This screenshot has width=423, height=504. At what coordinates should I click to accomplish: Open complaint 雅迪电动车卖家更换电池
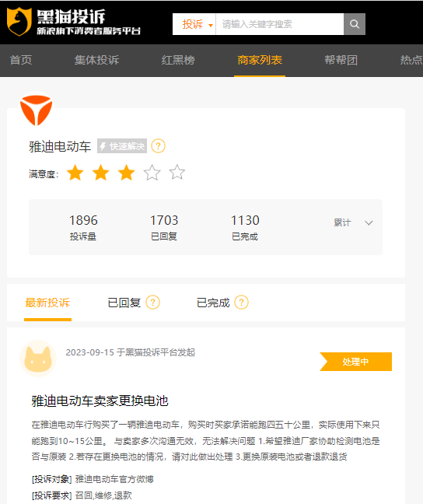[100, 401]
